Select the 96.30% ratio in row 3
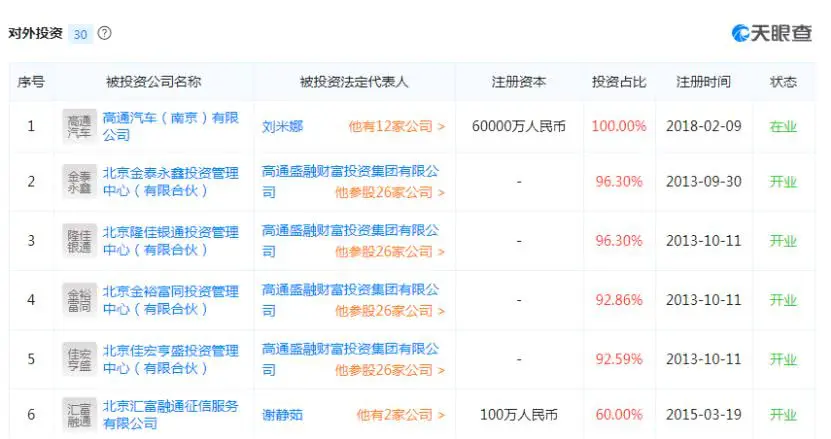 click(x=619, y=241)
